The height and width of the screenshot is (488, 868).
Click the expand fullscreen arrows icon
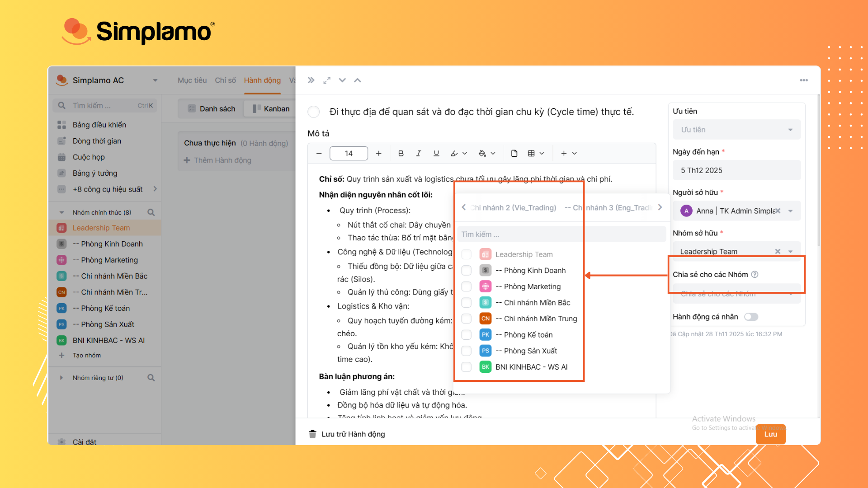coord(327,80)
